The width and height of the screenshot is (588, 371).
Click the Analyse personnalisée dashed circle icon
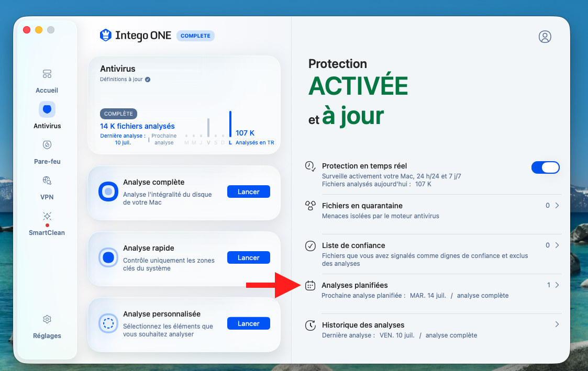(108, 323)
